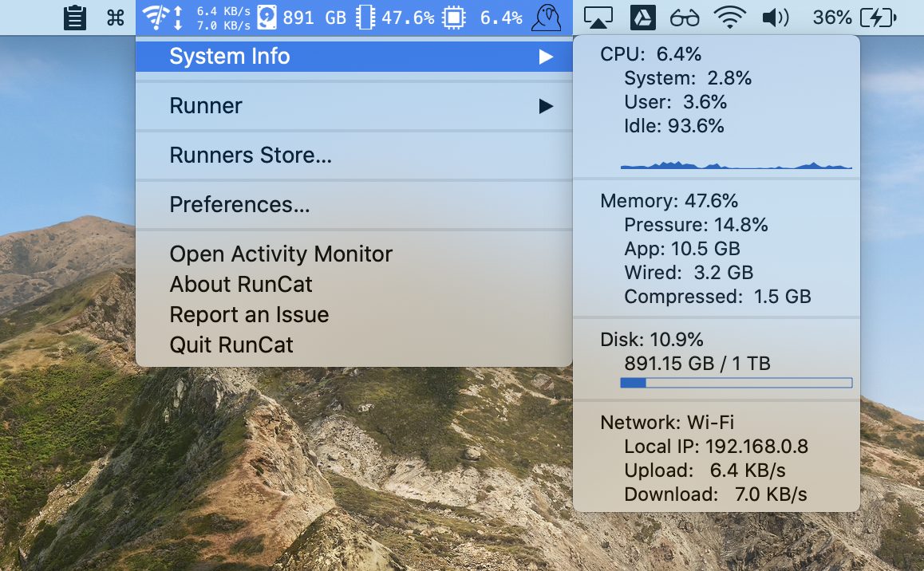
Task: Click the disk usage progress bar
Action: point(736,383)
